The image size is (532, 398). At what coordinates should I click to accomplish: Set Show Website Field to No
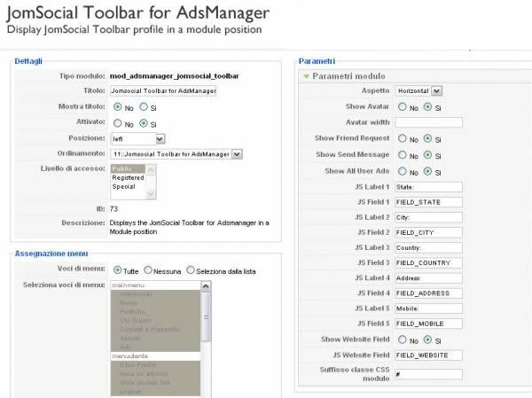pyautogui.click(x=402, y=339)
